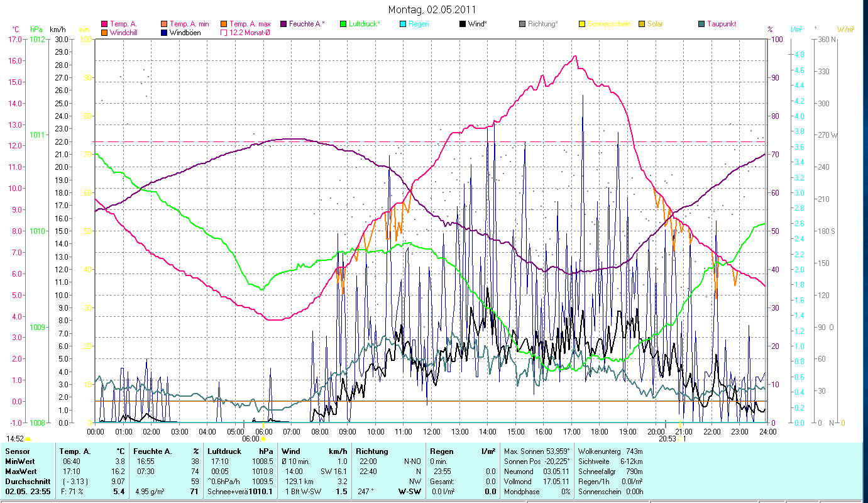Click the sun icon beside 14:52

tap(28, 439)
